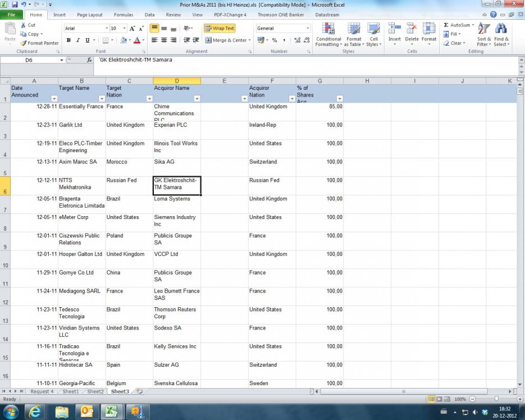
Task: Click the Fill Color paint bucket
Action: 124,40
